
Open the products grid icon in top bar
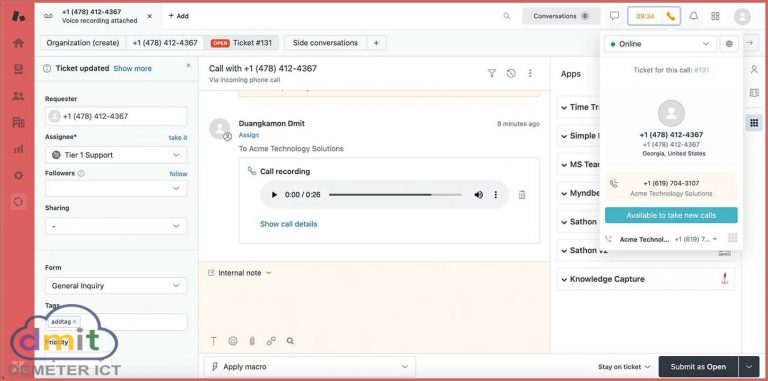coord(716,16)
